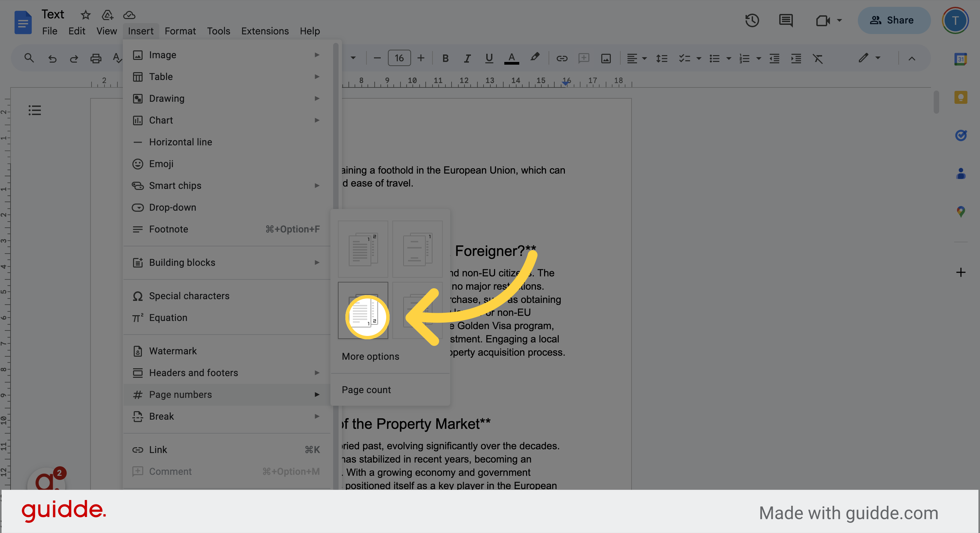Viewport: 980px width, 533px height.
Task: Toggle bold formatting
Action: point(445,58)
